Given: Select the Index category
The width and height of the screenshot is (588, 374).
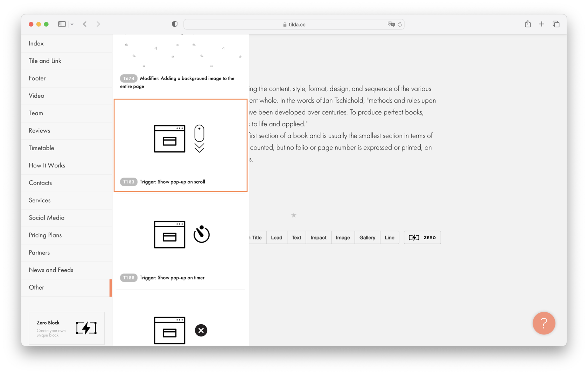Looking at the screenshot, I should (67, 43).
